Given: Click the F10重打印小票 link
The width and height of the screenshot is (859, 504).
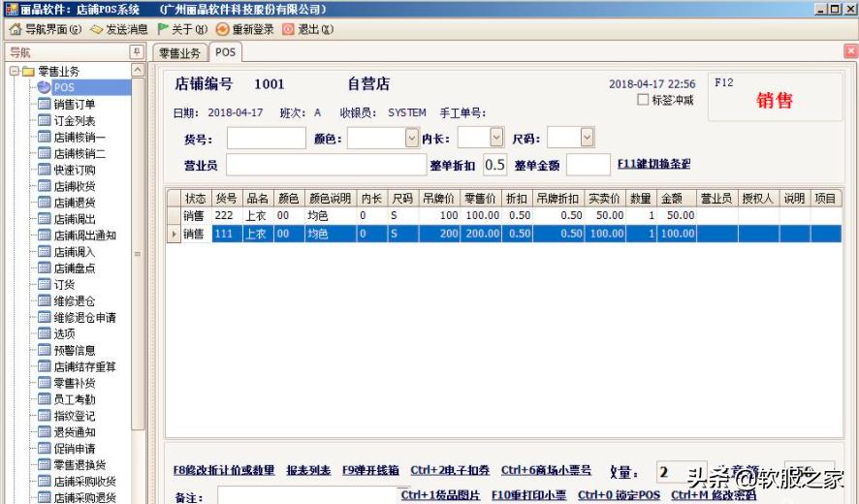Looking at the screenshot, I should tap(528, 495).
